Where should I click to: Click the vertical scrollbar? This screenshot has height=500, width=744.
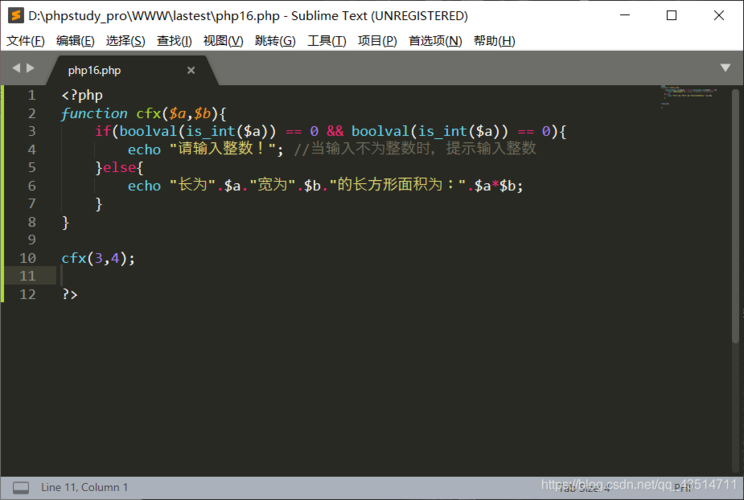pyautogui.click(x=735, y=216)
